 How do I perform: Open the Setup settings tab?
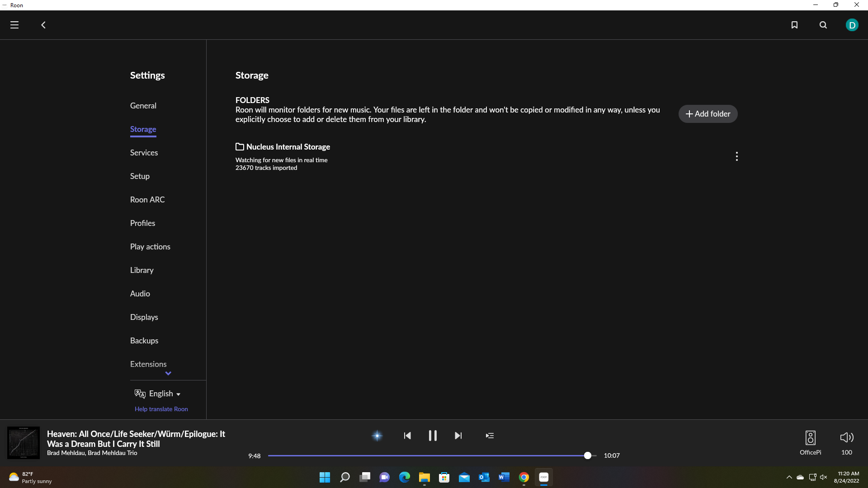(140, 176)
